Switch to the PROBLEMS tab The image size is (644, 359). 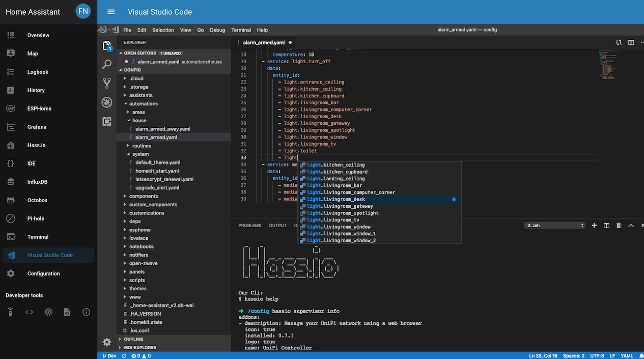coord(249,225)
